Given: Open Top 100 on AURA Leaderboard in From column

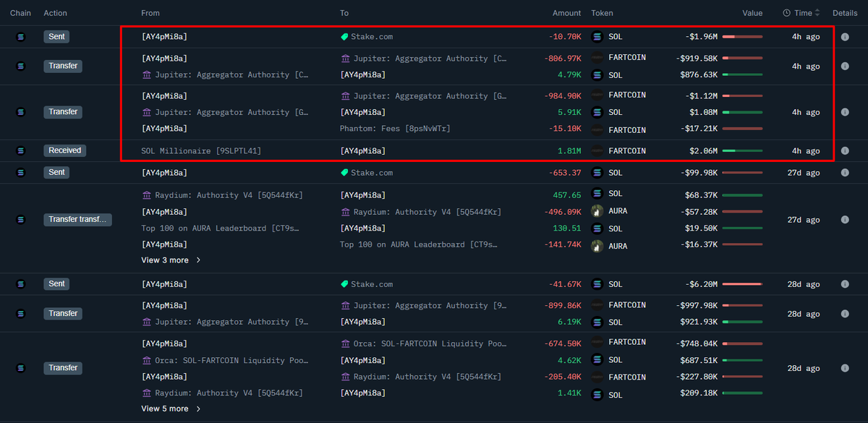Looking at the screenshot, I should pos(220,228).
